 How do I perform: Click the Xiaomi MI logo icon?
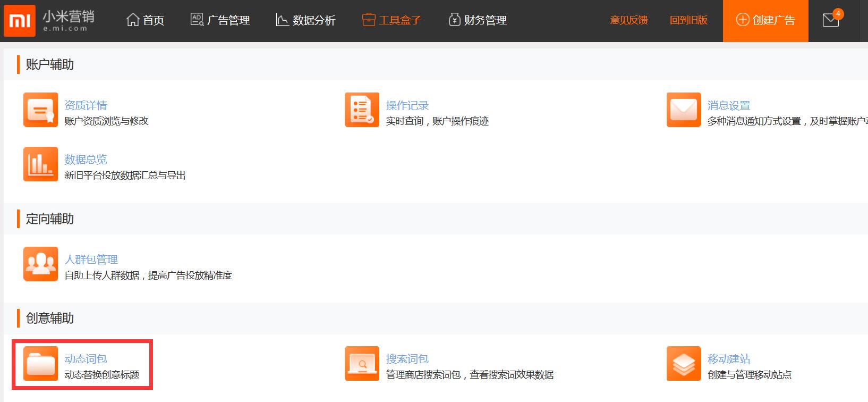[20, 21]
